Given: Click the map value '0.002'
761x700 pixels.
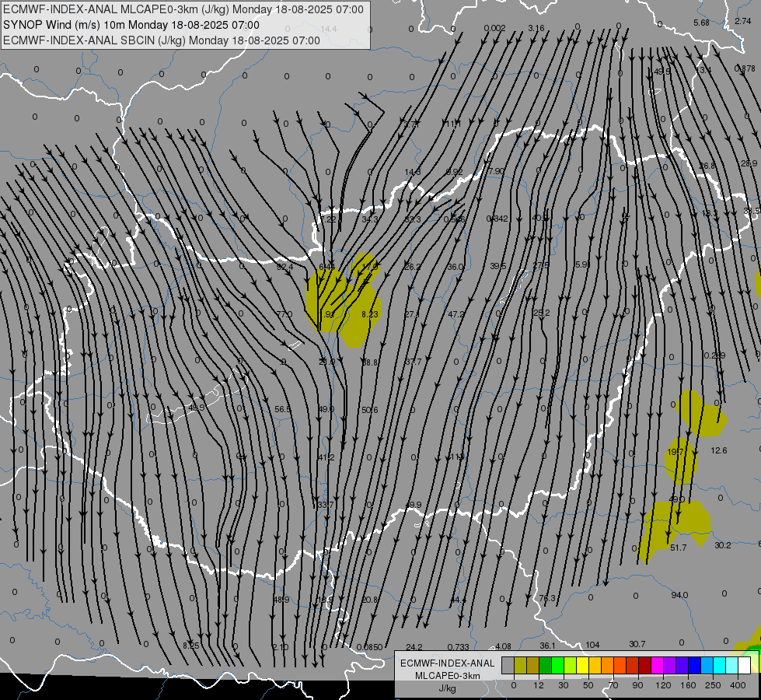Looking at the screenshot, I should point(494,28).
